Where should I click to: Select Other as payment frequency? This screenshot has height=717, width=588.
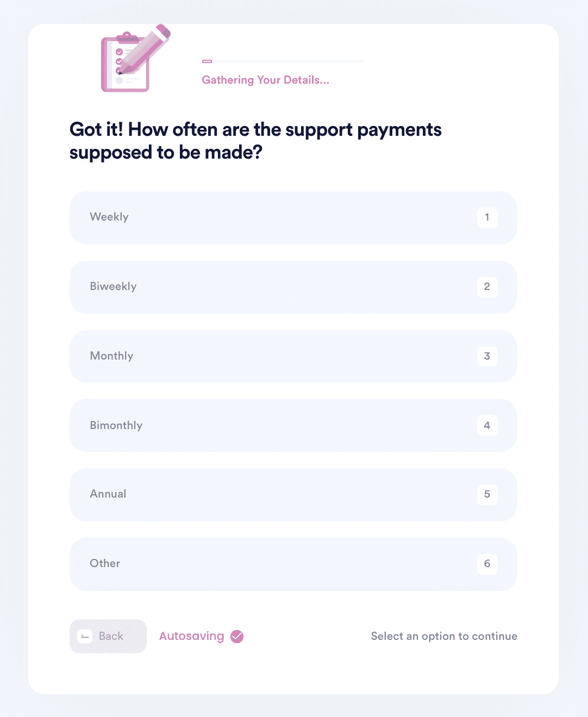tap(293, 564)
